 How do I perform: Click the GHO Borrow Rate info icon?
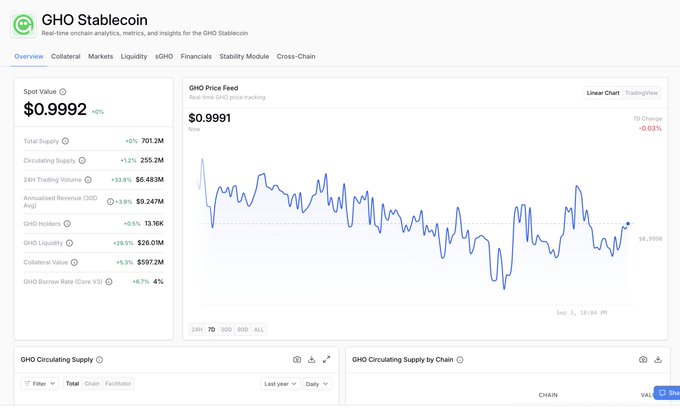click(109, 281)
